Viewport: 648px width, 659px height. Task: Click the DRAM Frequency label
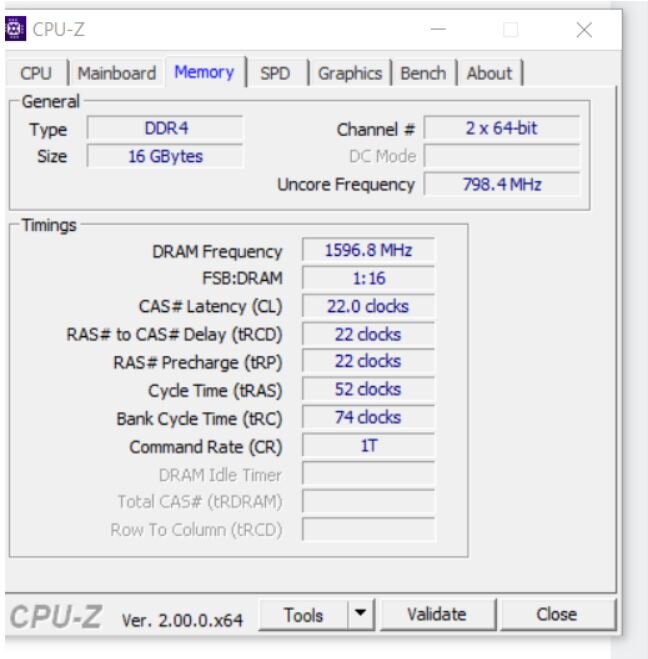click(x=217, y=252)
